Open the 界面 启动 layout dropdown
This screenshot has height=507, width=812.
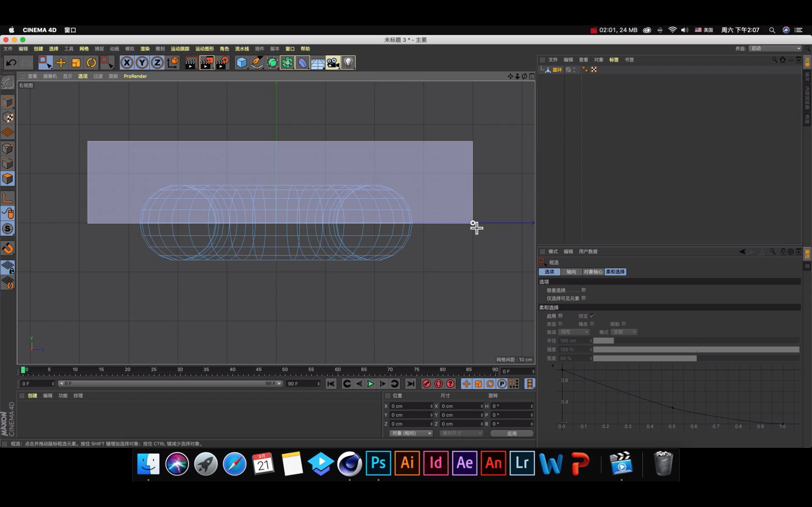pyautogui.click(x=775, y=49)
